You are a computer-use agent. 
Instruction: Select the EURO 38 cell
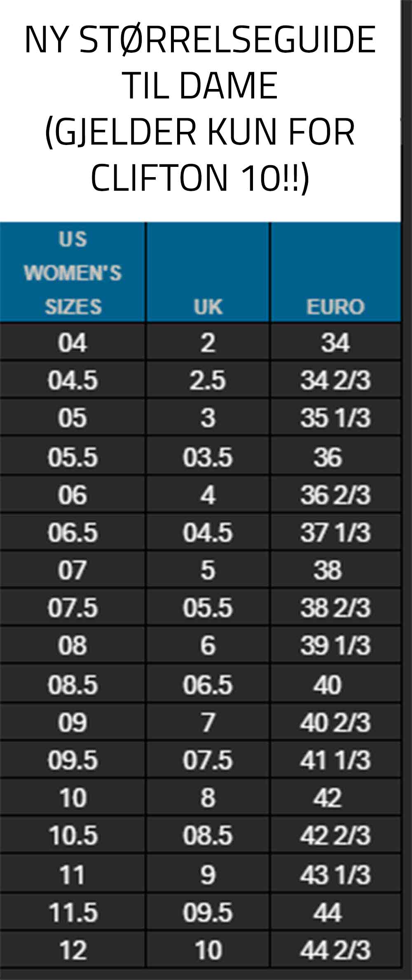coord(336,570)
